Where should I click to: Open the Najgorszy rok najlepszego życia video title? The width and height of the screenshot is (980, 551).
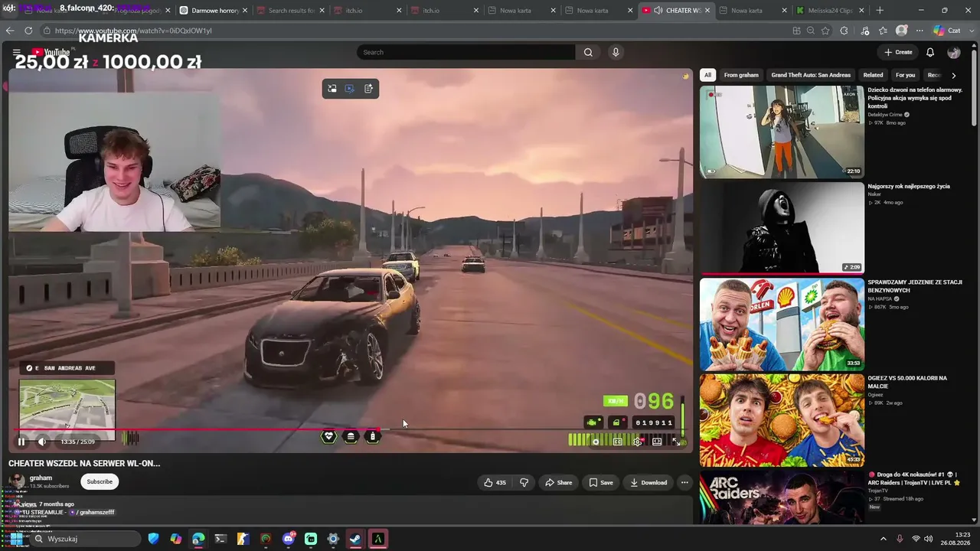(909, 186)
